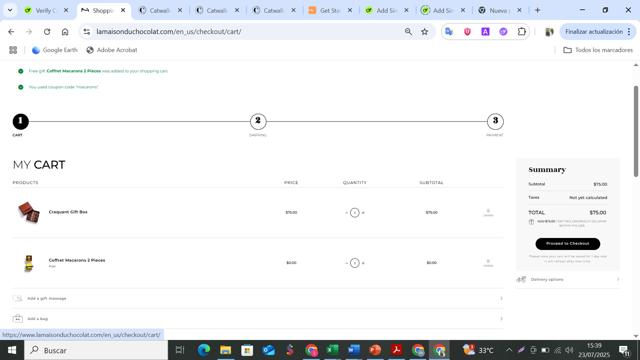Image resolution: width=640 pixels, height=360 pixels.
Task: View site information icon in address bar
Action: point(87,31)
